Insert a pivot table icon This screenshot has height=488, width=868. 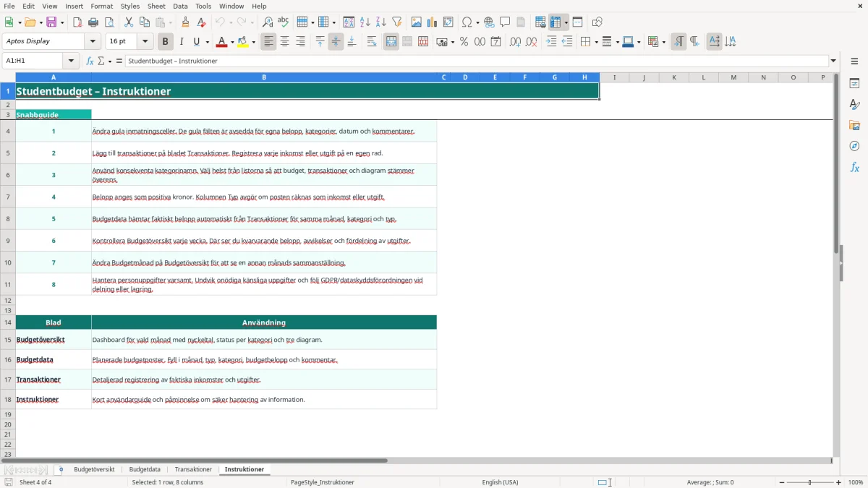click(x=448, y=22)
